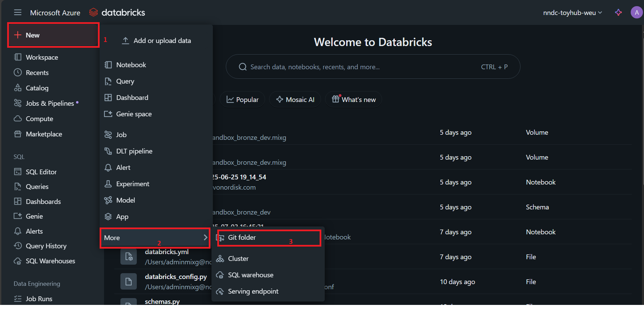Toggle the hamburger sidebar menu
This screenshot has width=644, height=309.
(x=18, y=13)
